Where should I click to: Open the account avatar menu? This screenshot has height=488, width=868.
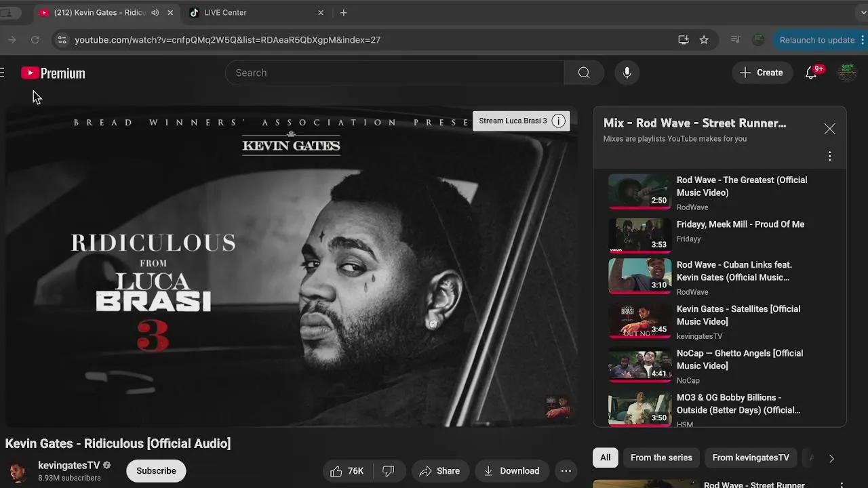tap(847, 73)
